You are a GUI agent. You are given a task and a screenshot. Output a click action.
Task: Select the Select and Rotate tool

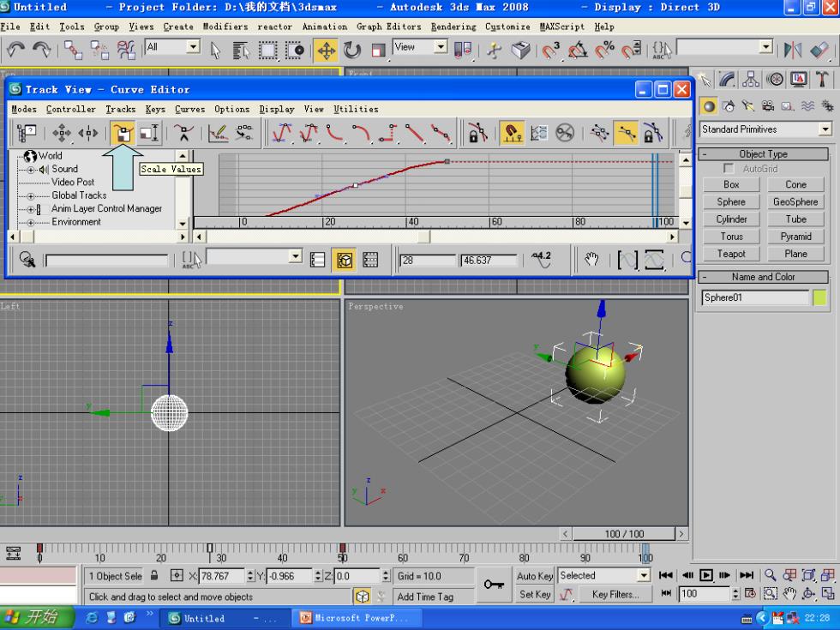352,51
